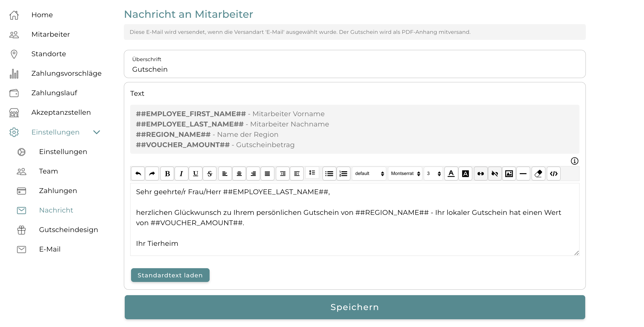Click the eraser to clear formatting
Image resolution: width=644 pixels, height=327 pixels.
tap(538, 174)
